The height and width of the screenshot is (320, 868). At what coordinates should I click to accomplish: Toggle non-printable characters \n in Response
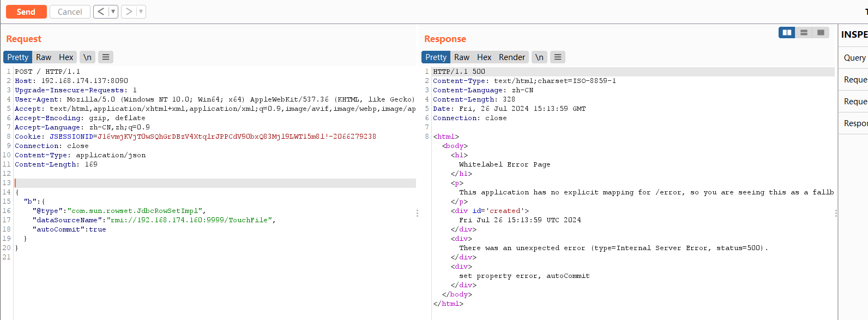(x=539, y=57)
